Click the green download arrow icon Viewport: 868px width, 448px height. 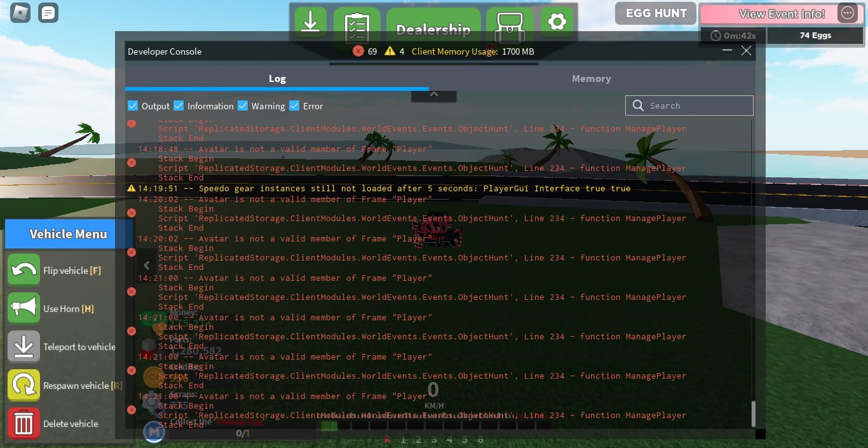point(310,22)
